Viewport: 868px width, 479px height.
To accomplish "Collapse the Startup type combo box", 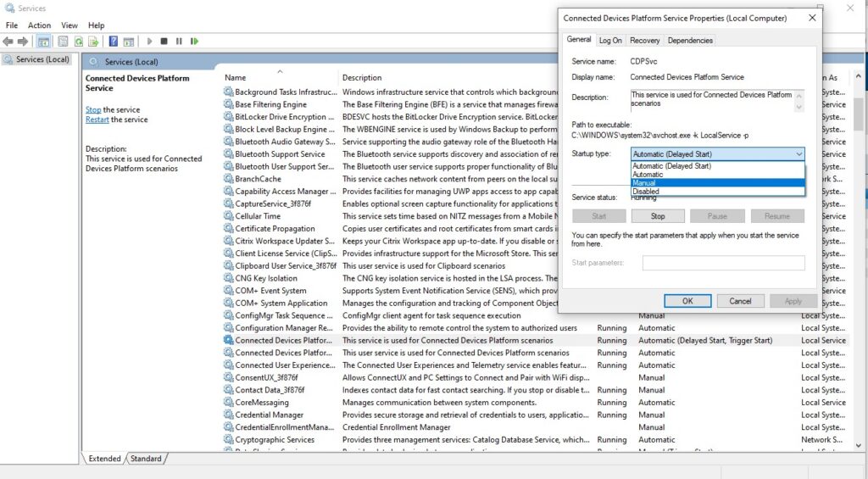I will pos(798,154).
